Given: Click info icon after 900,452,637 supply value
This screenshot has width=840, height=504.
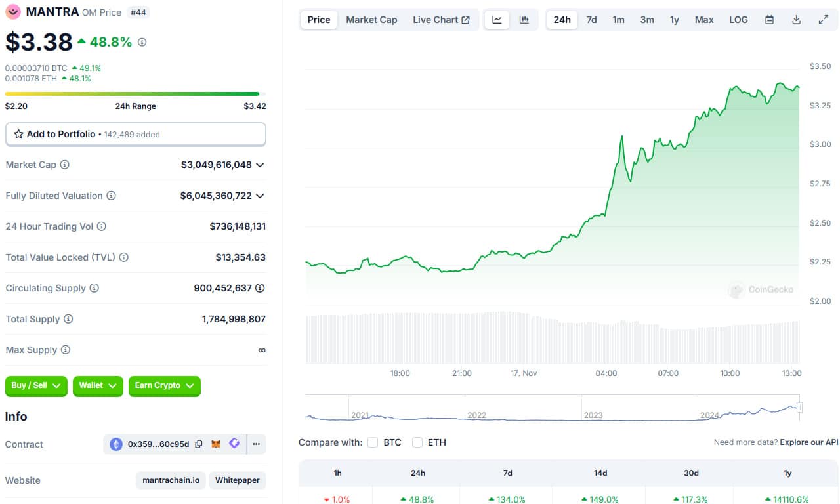Looking at the screenshot, I should tap(261, 288).
